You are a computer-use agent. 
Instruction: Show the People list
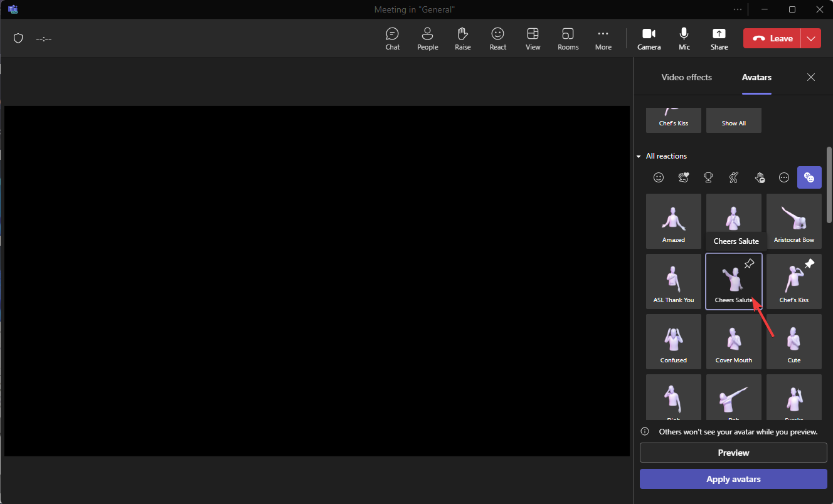pyautogui.click(x=428, y=38)
